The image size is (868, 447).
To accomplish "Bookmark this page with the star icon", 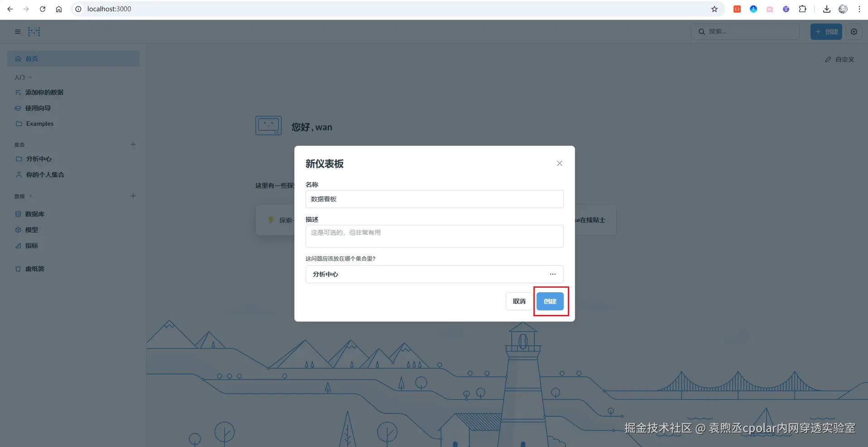I will (x=715, y=9).
